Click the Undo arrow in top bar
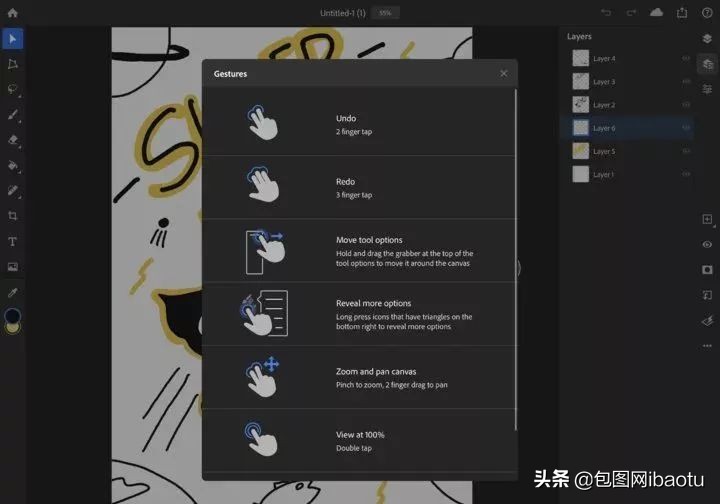This screenshot has height=504, width=720. [606, 13]
